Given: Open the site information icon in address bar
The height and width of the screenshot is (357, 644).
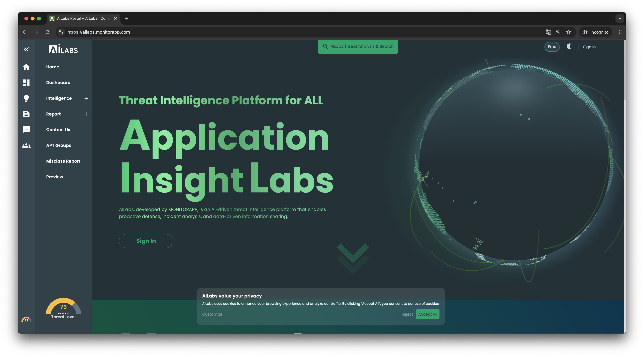Looking at the screenshot, I should [61, 32].
